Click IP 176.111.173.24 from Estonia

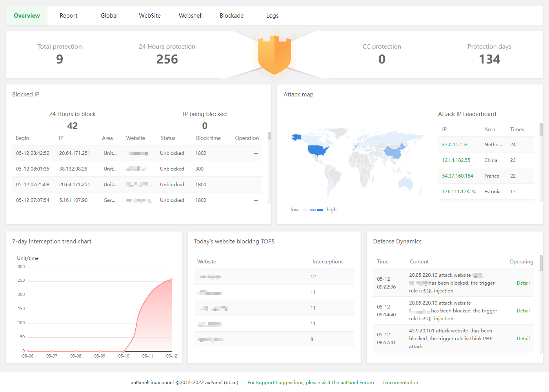point(459,192)
